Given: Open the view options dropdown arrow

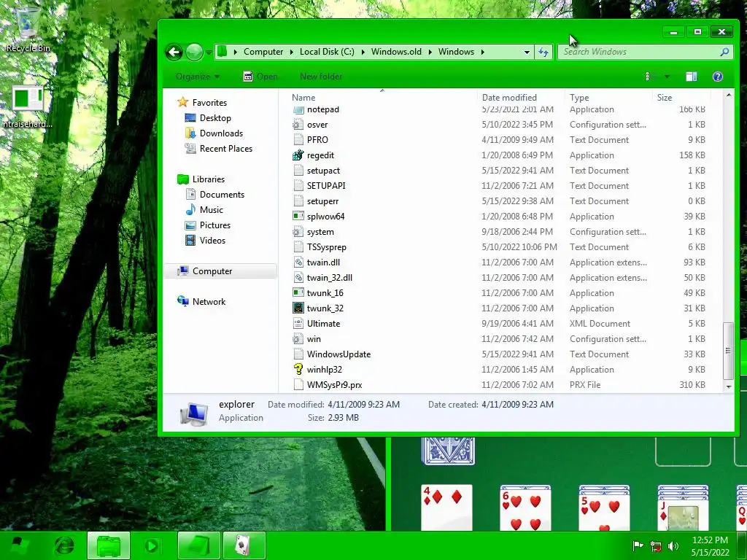Looking at the screenshot, I should 667,77.
